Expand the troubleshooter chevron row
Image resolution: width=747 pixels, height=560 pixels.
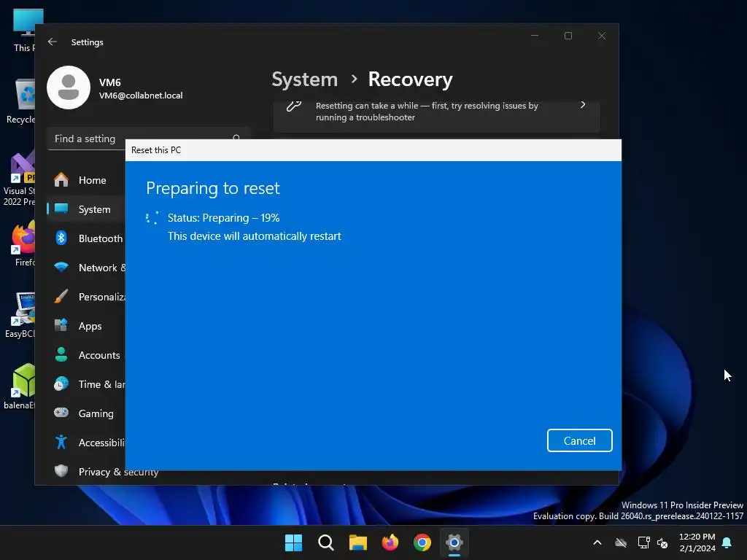[583, 105]
